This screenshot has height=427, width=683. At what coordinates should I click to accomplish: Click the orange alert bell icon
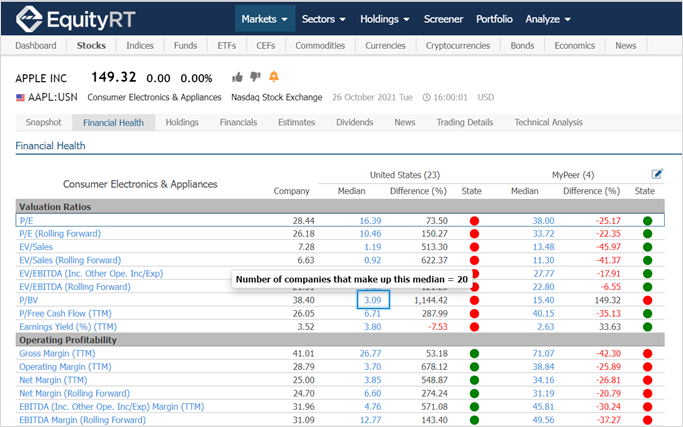click(274, 77)
